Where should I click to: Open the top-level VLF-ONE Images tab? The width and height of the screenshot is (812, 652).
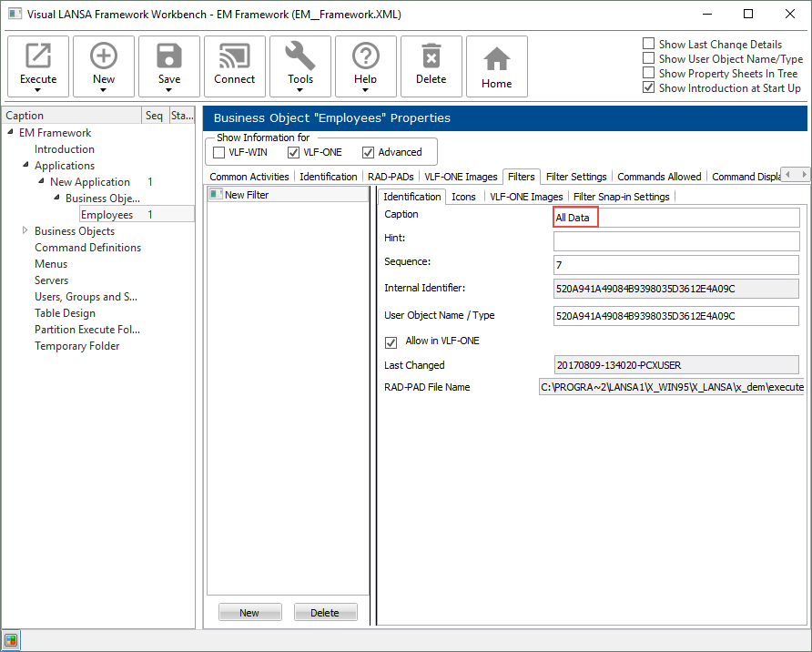point(461,177)
